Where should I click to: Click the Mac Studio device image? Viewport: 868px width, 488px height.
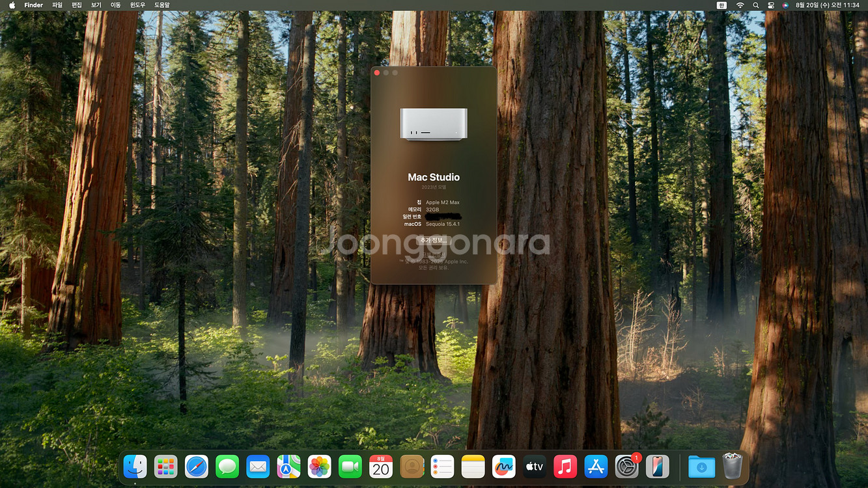coord(434,124)
